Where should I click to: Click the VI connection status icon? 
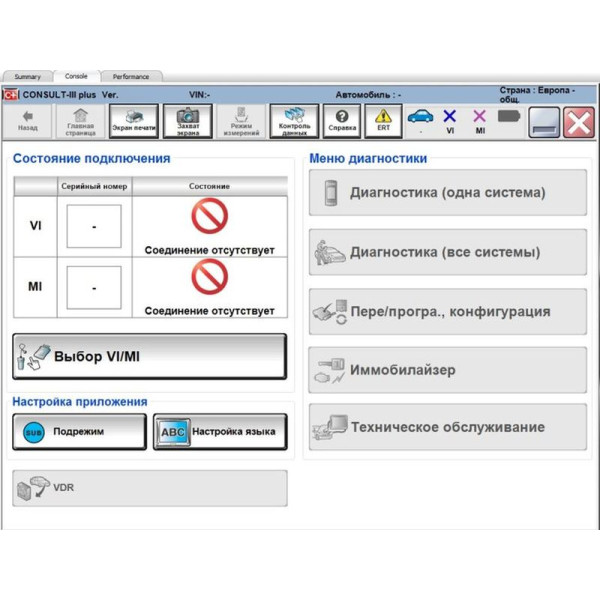pyautogui.click(x=450, y=120)
